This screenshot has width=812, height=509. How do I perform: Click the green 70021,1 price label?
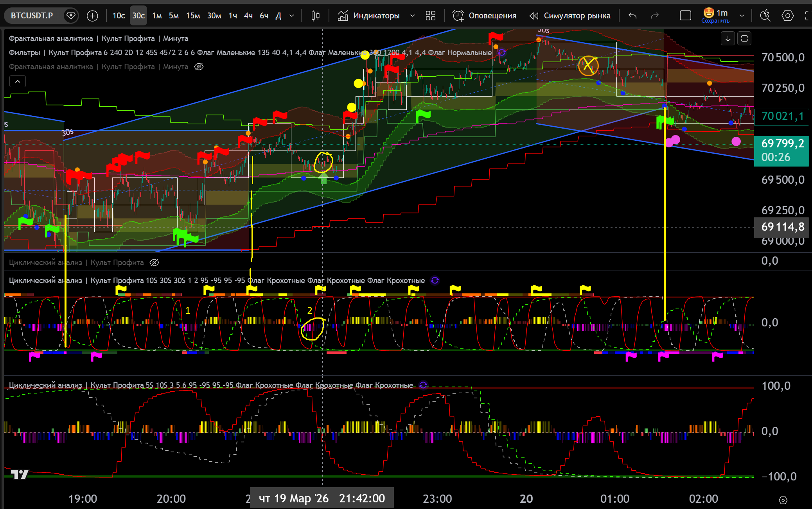[x=781, y=116]
